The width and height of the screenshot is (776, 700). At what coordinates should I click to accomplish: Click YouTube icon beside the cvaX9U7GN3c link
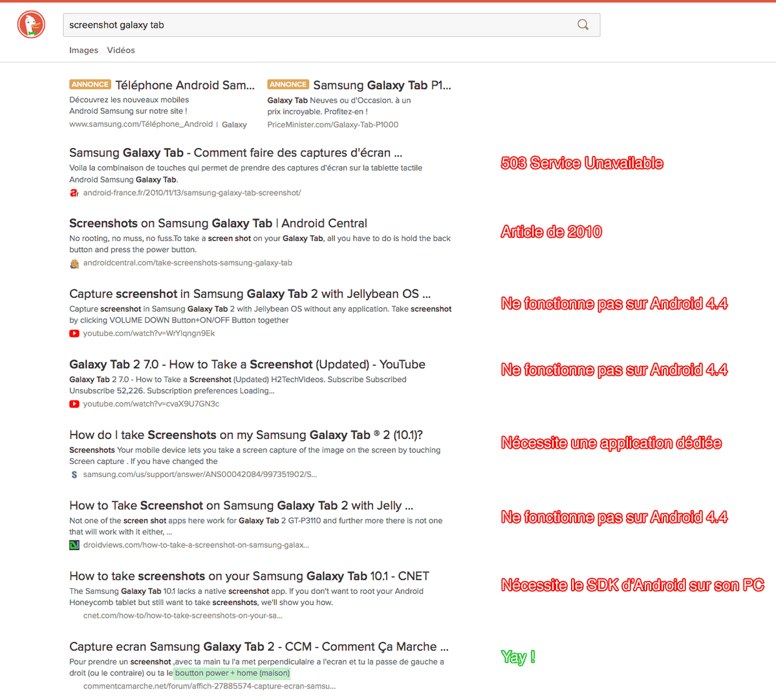click(74, 404)
